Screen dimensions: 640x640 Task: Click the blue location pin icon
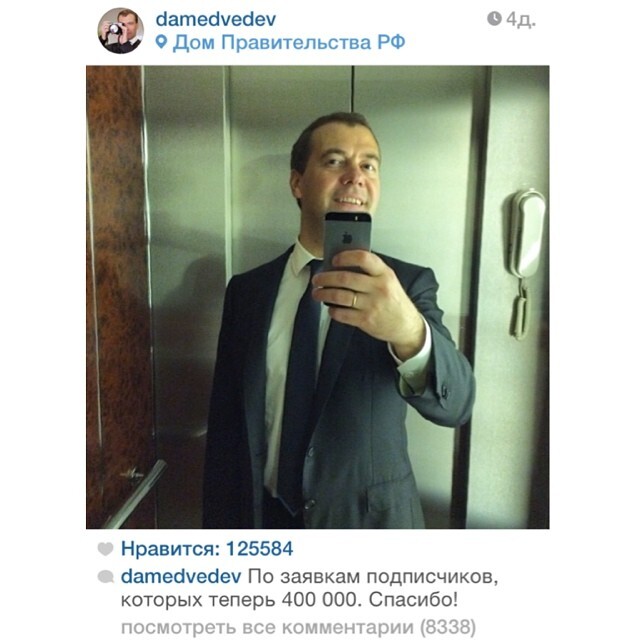click(162, 42)
